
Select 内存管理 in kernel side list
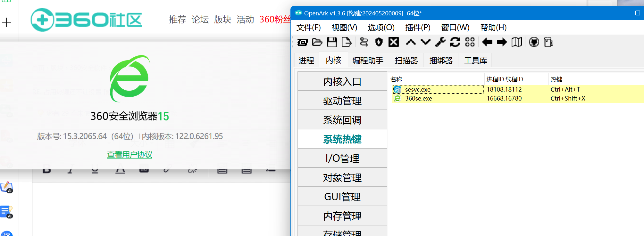pyautogui.click(x=342, y=216)
